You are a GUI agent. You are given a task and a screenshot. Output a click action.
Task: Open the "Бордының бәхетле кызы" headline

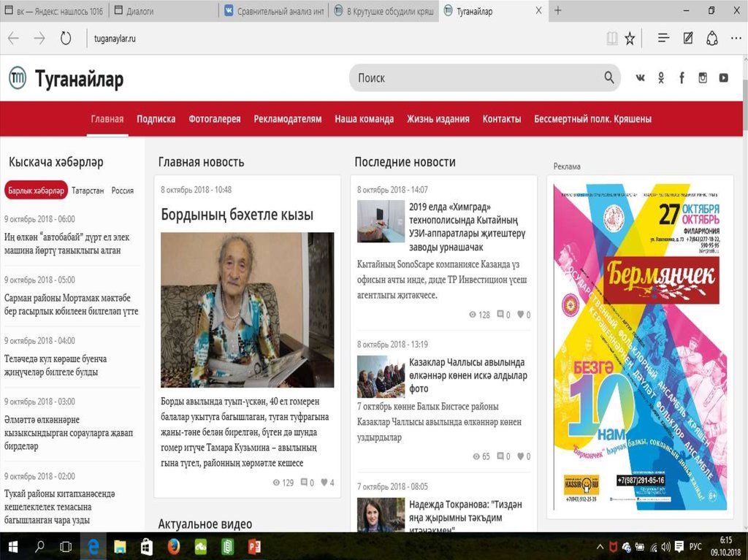pyautogui.click(x=237, y=215)
